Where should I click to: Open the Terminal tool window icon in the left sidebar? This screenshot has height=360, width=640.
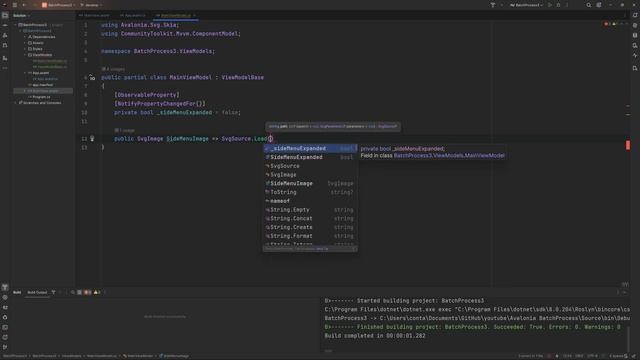[5, 327]
